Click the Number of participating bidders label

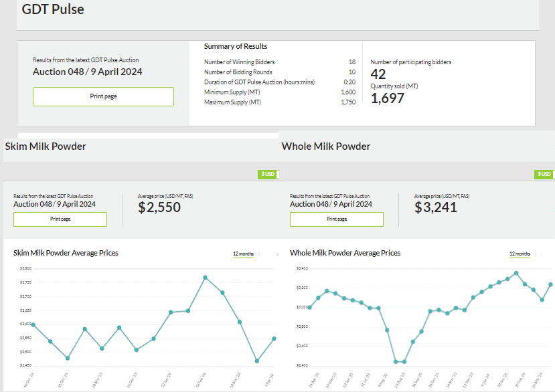(411, 62)
